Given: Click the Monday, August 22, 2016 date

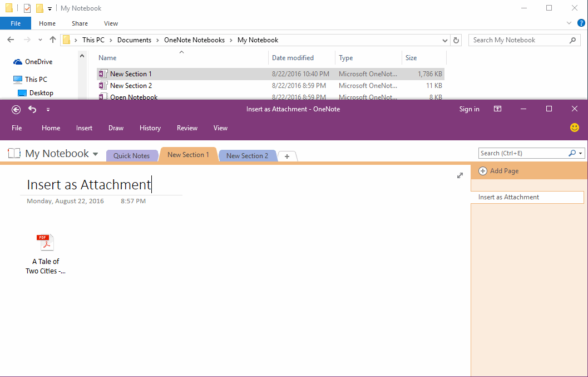Looking at the screenshot, I should 65,201.
